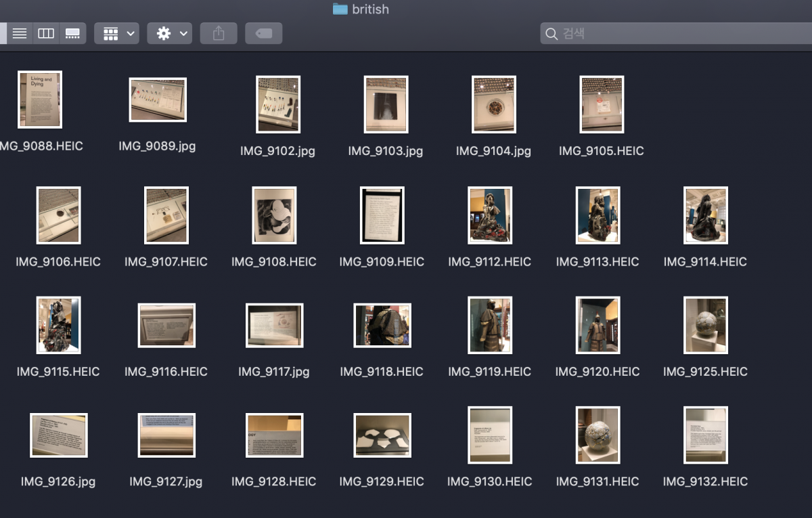The image size is (812, 518).
Task: Select IMG_9117.jpg thumbnail
Action: (274, 325)
